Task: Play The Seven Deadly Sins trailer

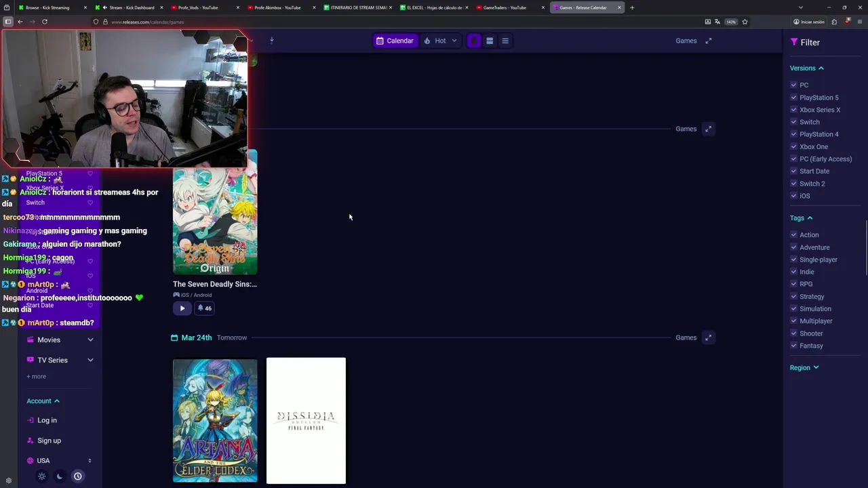Action: click(182, 308)
